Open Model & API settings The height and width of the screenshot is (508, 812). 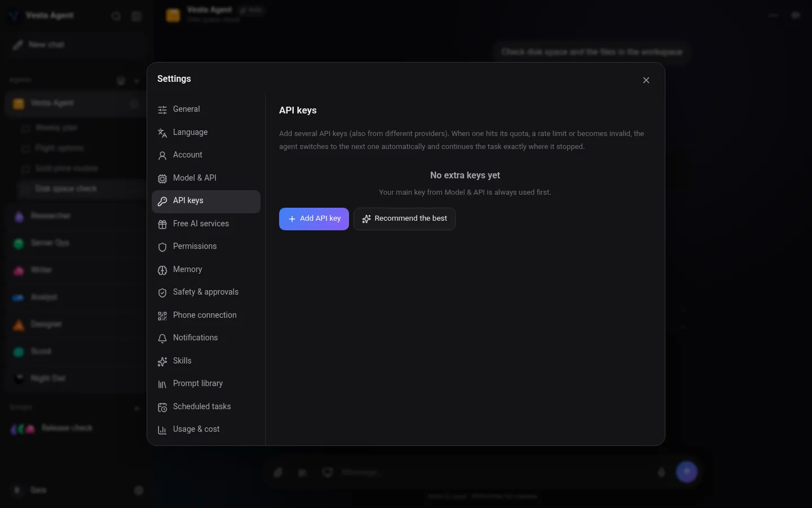pyautogui.click(x=206, y=178)
